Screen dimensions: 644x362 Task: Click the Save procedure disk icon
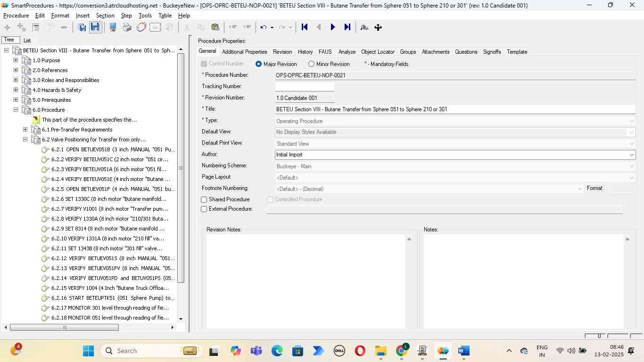point(95,27)
